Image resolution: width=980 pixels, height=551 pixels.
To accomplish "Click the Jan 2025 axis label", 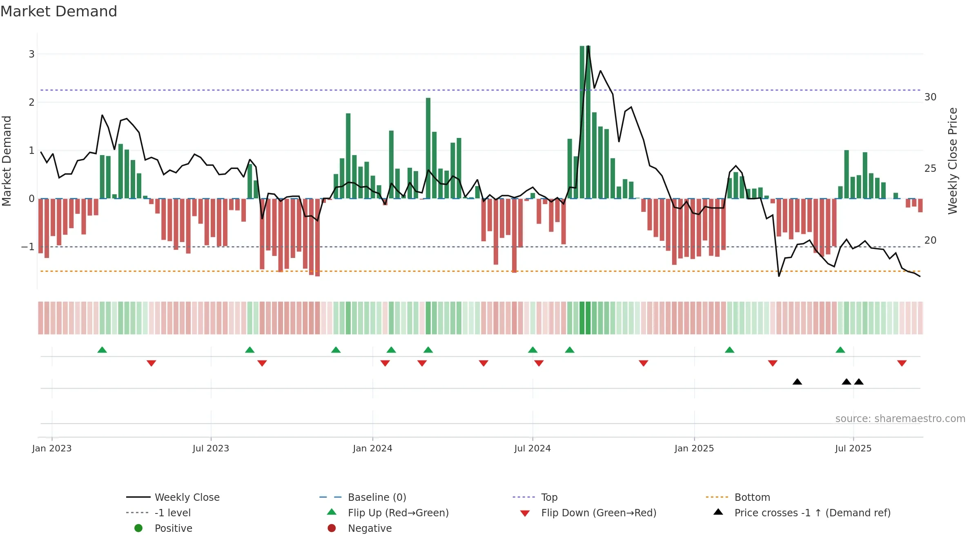I will [x=694, y=449].
